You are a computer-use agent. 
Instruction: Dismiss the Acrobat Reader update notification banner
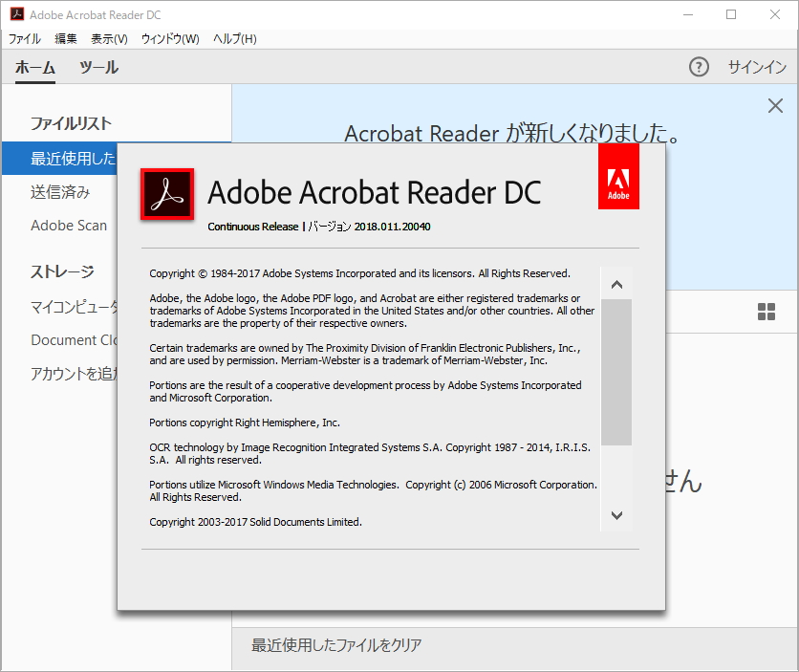click(775, 106)
